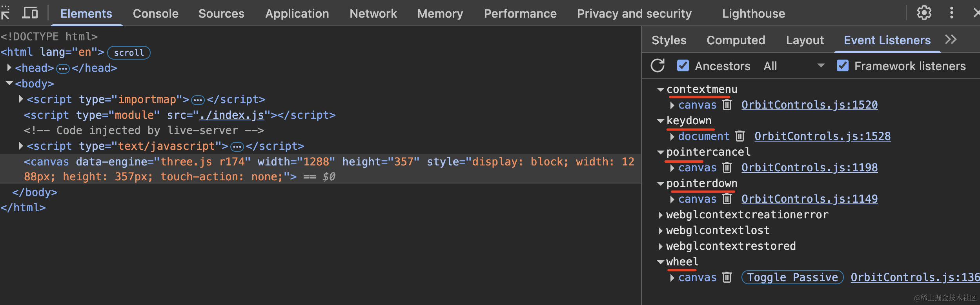This screenshot has height=305, width=980.
Task: Expand the text/javascript script node
Action: [x=21, y=146]
